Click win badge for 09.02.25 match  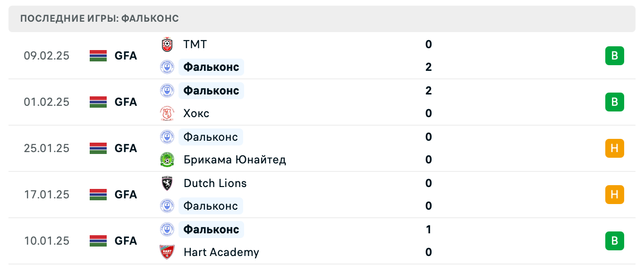point(614,56)
